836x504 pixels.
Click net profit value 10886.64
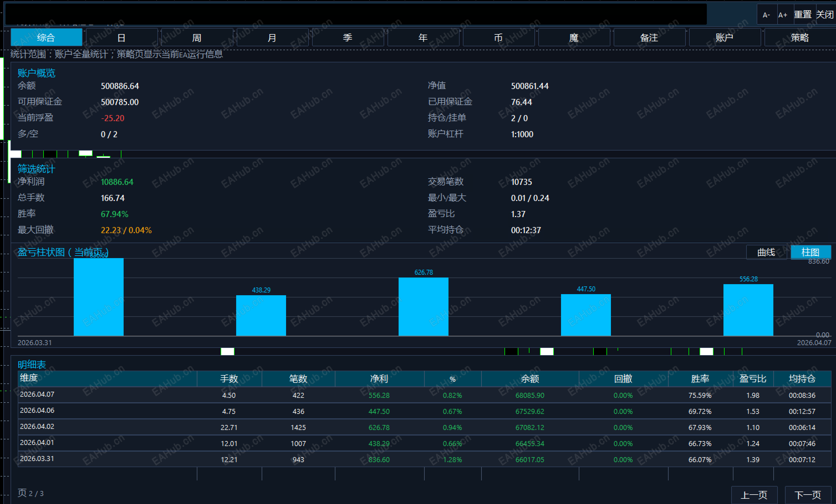(x=117, y=182)
